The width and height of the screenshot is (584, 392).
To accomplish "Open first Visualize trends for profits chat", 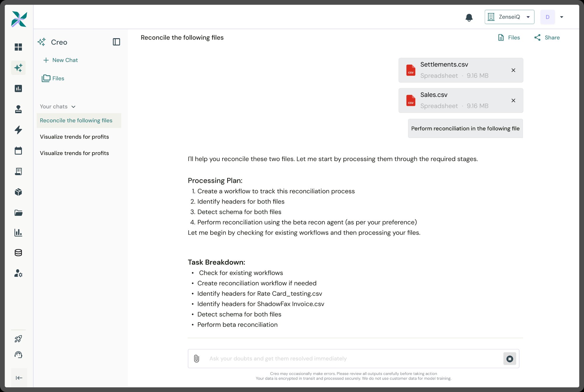I will tap(74, 137).
